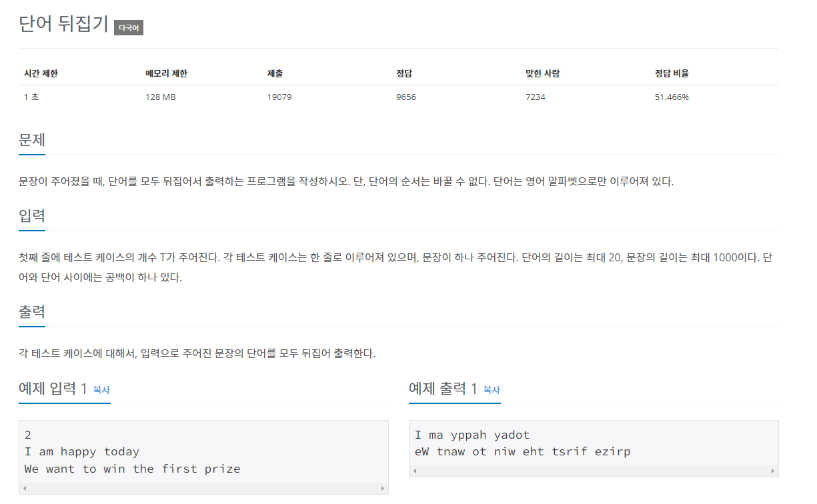Copy 예제 출력 1 using 복사 link
This screenshot has height=504, width=817.
coord(492,389)
